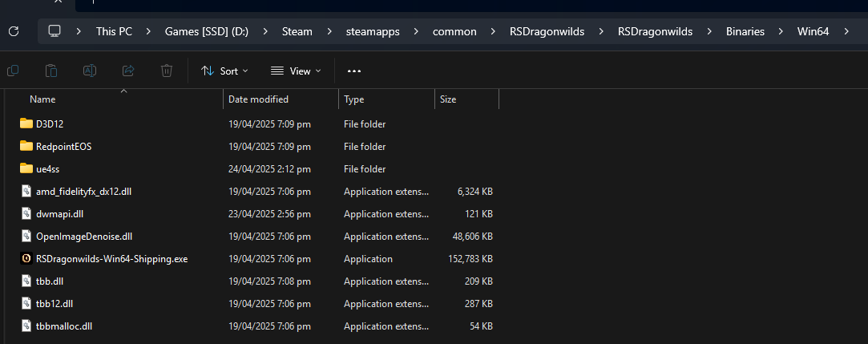868x344 pixels.
Task: Expand chevron after Binaries breadcrumb
Action: [781, 31]
